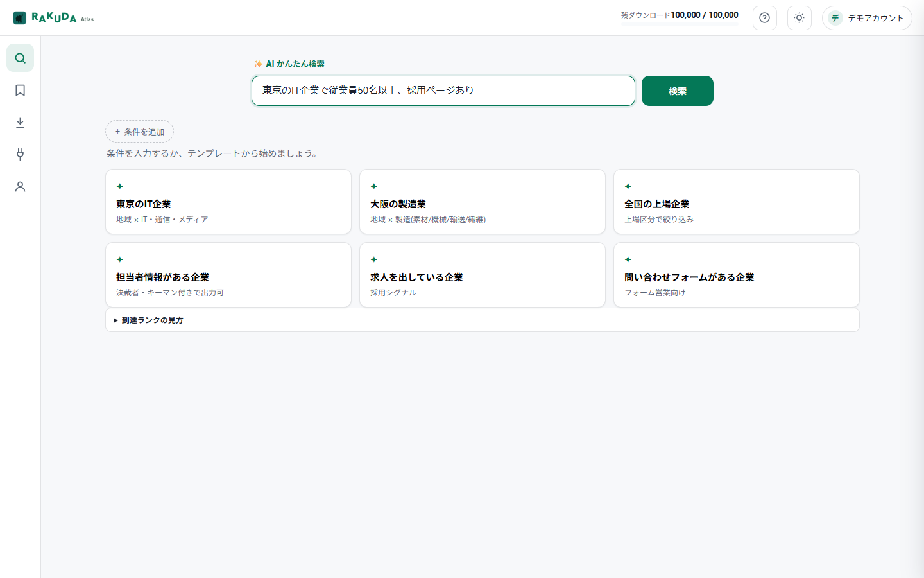Viewport: 924px width, 578px height.
Task: Open downloads from sidebar download icon
Action: click(x=20, y=122)
